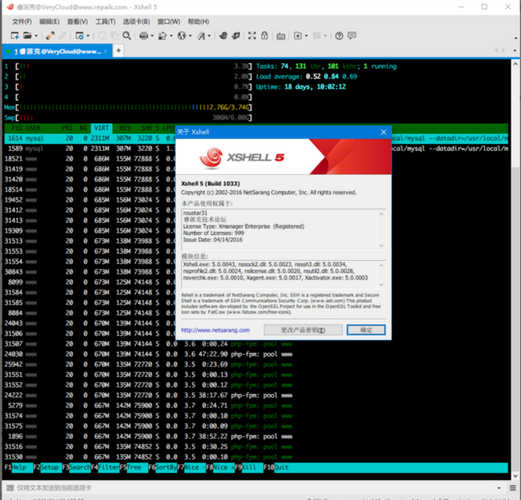Click the license info box scroll-up arrow
The image size is (521, 500).
[x=381, y=213]
